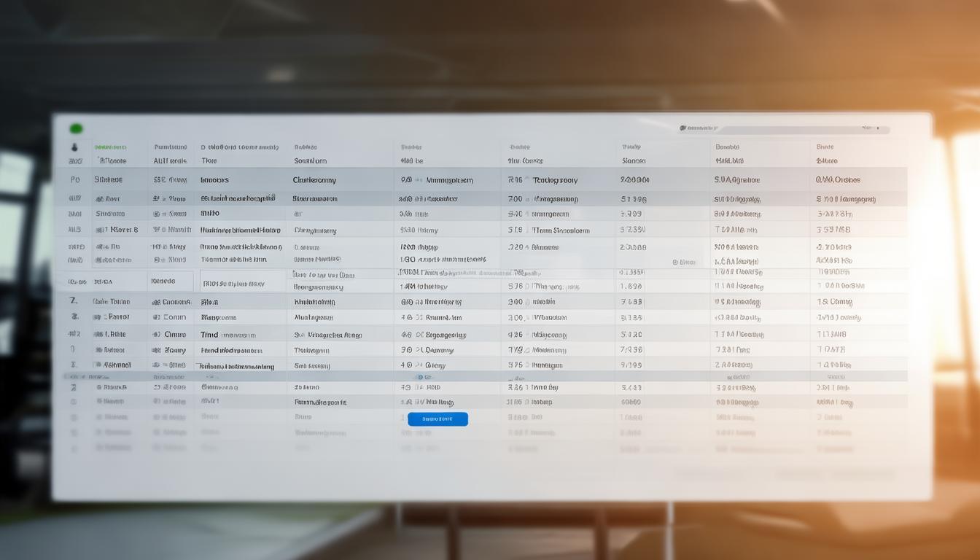Click the arrow icon in the 'Po' row's sixth column
Image resolution: width=980 pixels, height=560 pixels.
coord(527,180)
